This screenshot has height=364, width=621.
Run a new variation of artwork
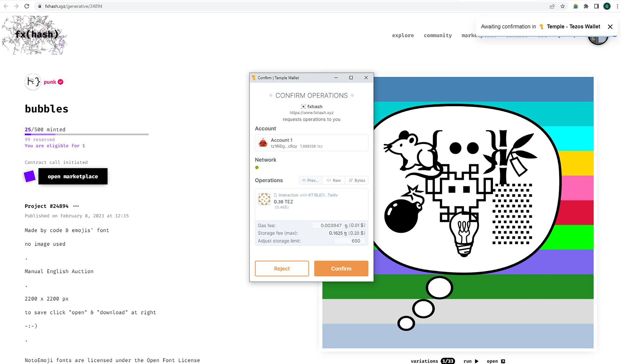pyautogui.click(x=471, y=361)
